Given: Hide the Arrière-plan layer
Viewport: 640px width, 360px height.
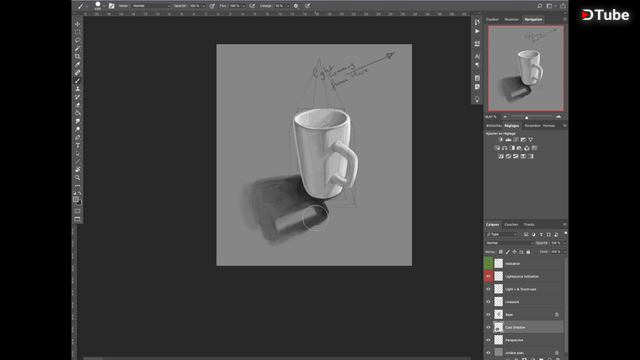Looking at the screenshot, I should point(488,352).
